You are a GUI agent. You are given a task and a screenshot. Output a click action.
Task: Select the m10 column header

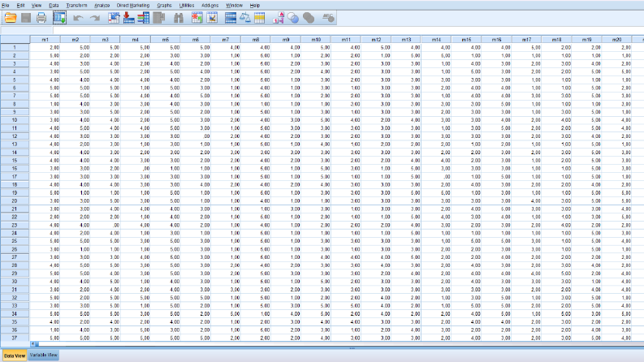(x=316, y=40)
